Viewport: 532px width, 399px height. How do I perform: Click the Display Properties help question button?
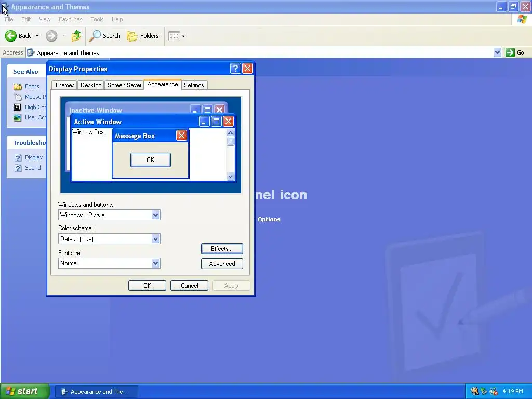coord(235,69)
